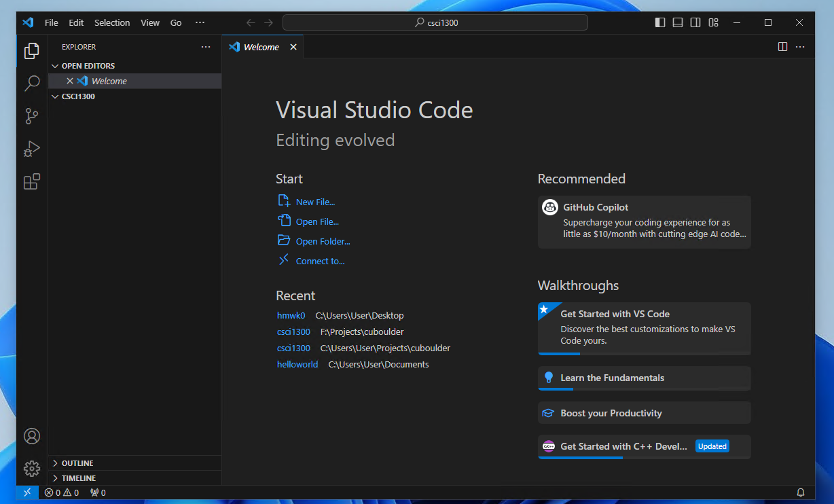Go back with the navigation arrow
This screenshot has width=834, height=504.
tap(251, 22)
